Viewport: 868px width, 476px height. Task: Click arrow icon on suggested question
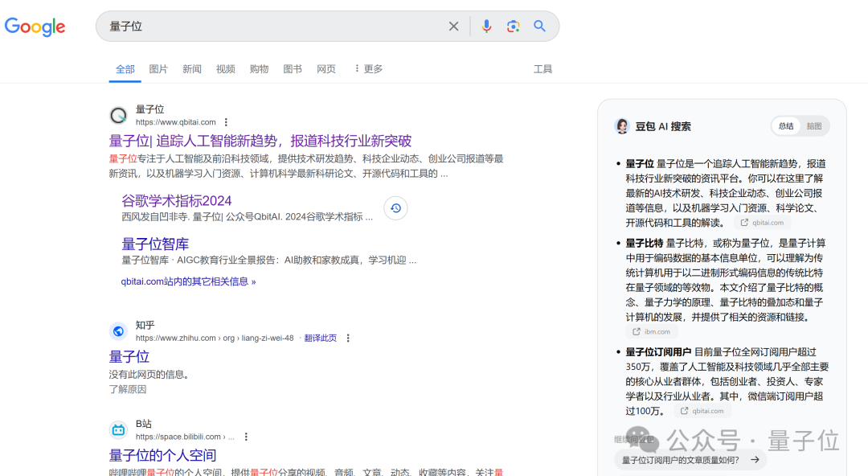[x=755, y=460]
